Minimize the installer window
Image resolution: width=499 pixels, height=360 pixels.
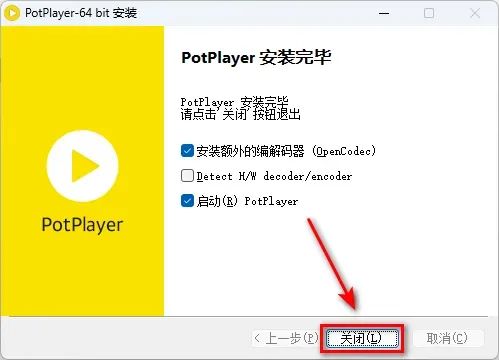coord(384,14)
